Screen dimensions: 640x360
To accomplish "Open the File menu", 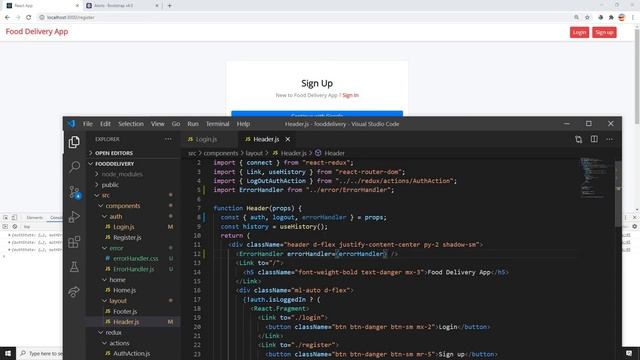I will (x=88, y=124).
